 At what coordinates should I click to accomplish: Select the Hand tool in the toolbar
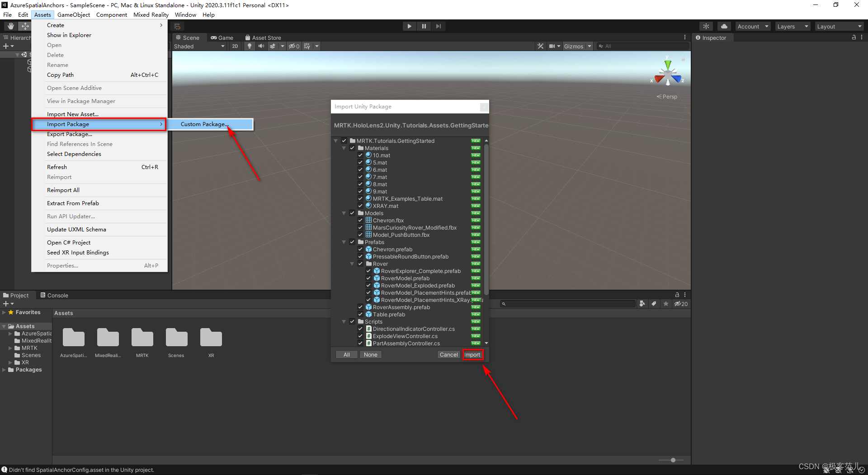point(10,26)
